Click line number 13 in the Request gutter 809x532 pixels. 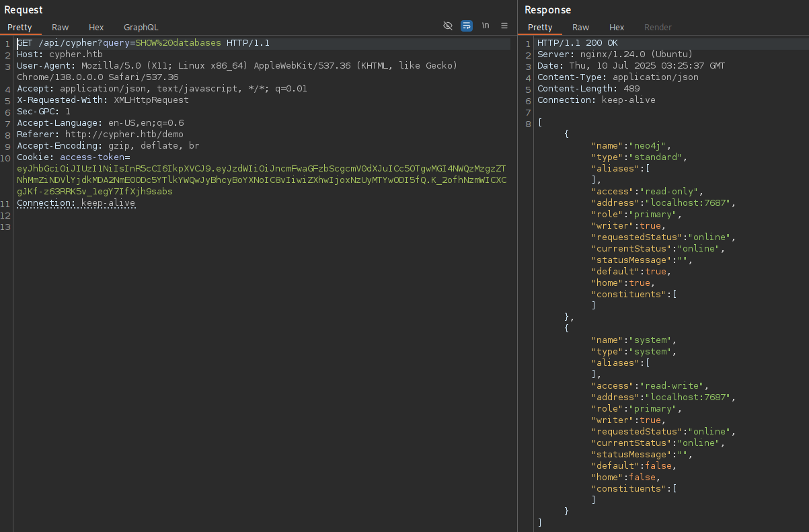(6, 226)
